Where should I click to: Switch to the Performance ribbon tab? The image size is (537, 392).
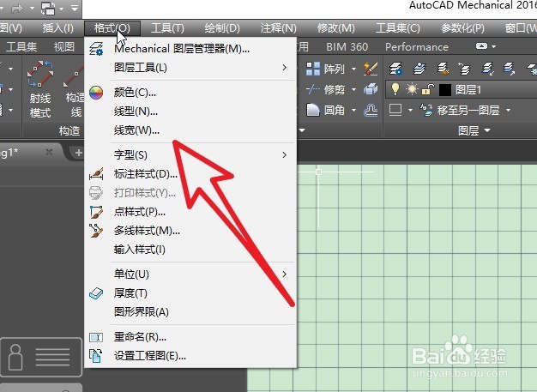[x=417, y=47]
